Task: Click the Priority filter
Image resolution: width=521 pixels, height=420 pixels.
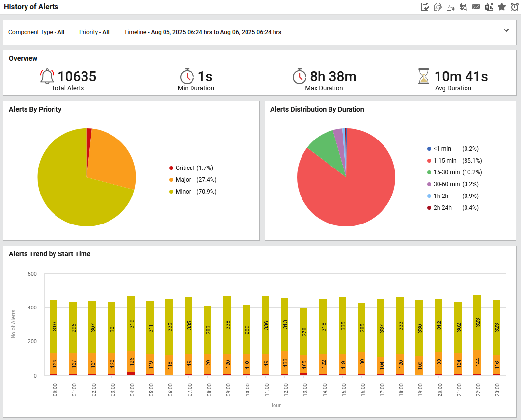Action: coord(94,32)
